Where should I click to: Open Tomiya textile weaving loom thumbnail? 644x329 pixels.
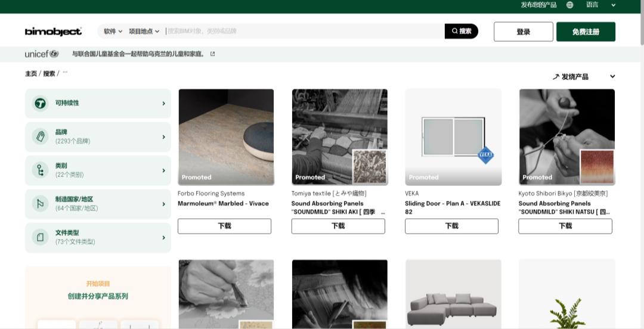tap(340, 136)
